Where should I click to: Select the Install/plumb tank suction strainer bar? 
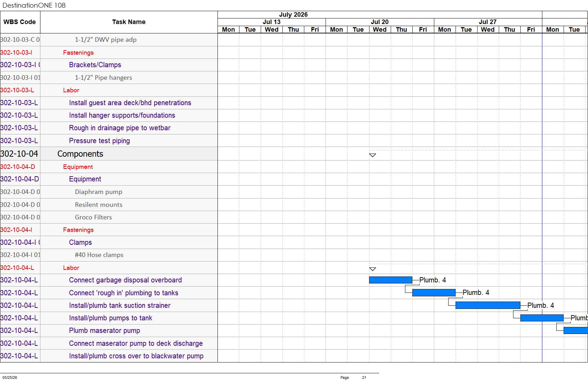click(x=488, y=305)
